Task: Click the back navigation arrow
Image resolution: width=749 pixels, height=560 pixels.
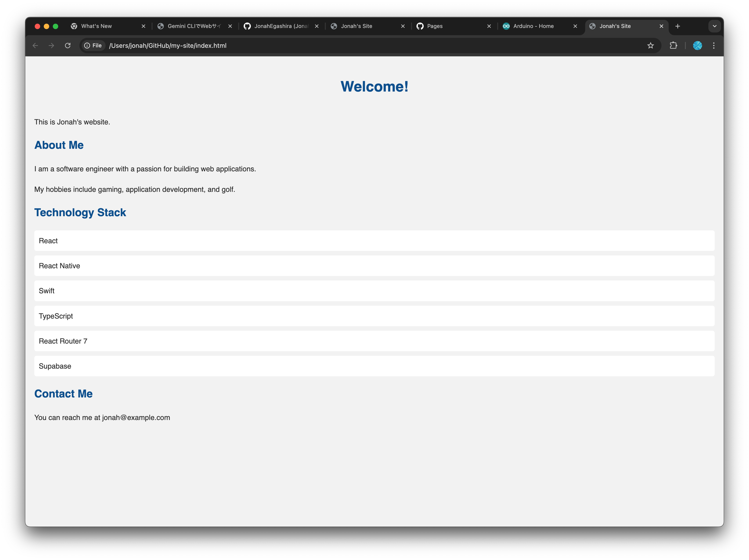Action: coord(35,45)
